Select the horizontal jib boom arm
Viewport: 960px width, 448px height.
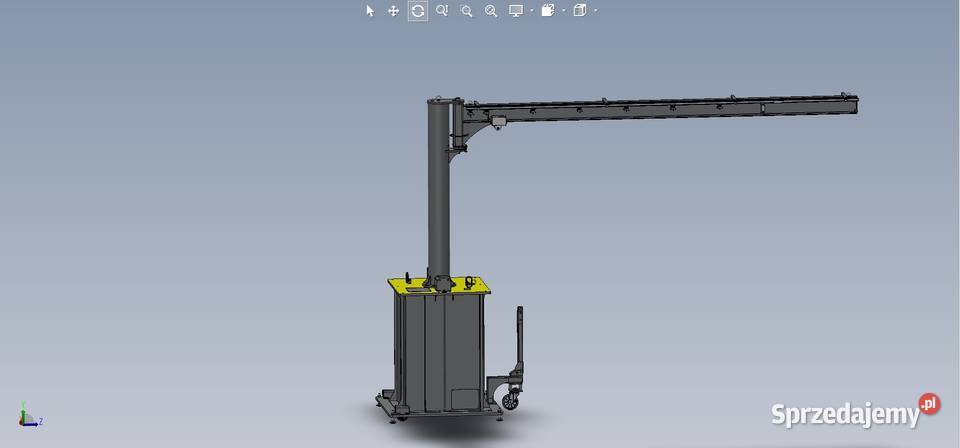680,106
